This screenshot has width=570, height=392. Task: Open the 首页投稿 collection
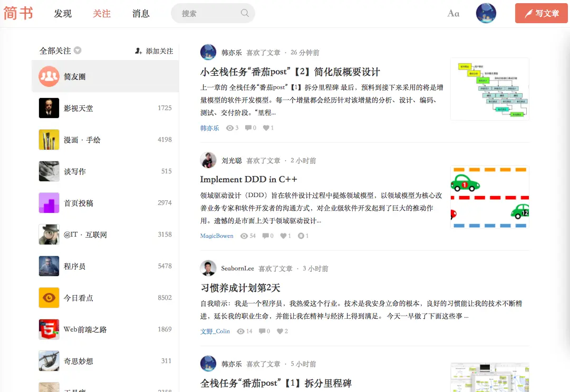[105, 203]
